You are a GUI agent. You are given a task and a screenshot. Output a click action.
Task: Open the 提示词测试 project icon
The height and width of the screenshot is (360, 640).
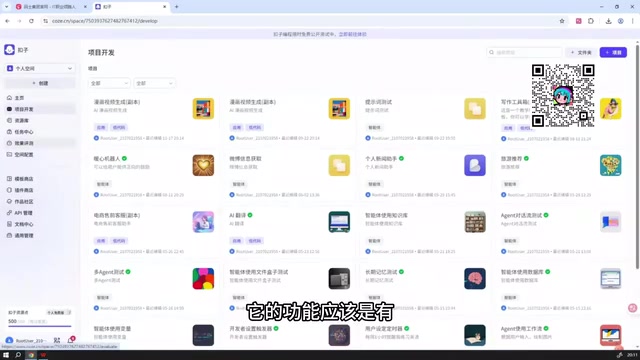(475, 109)
